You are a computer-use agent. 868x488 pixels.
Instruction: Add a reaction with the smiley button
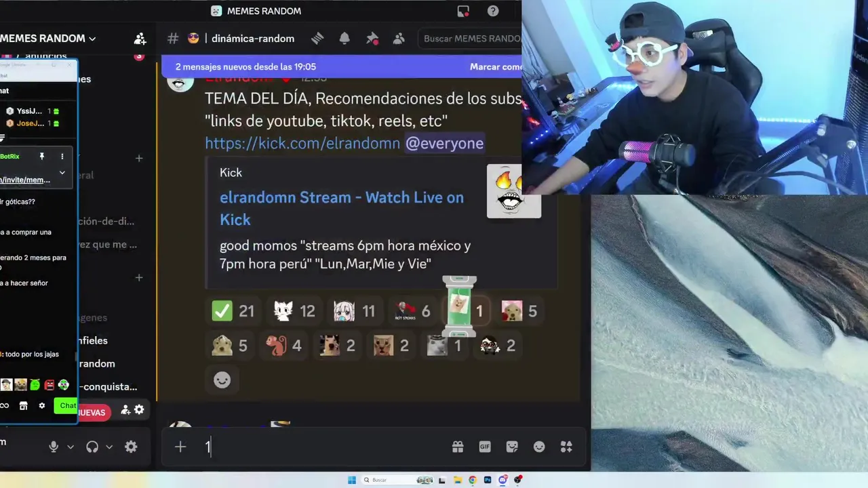point(222,380)
